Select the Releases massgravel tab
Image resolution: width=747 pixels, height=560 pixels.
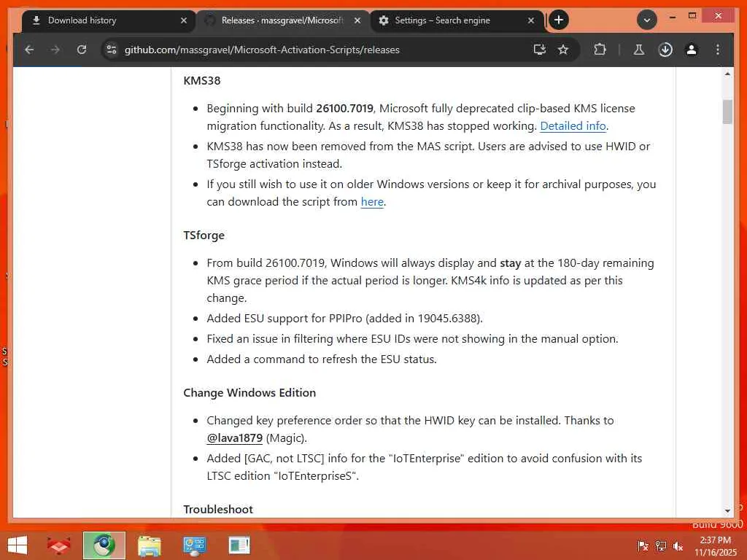[283, 20]
